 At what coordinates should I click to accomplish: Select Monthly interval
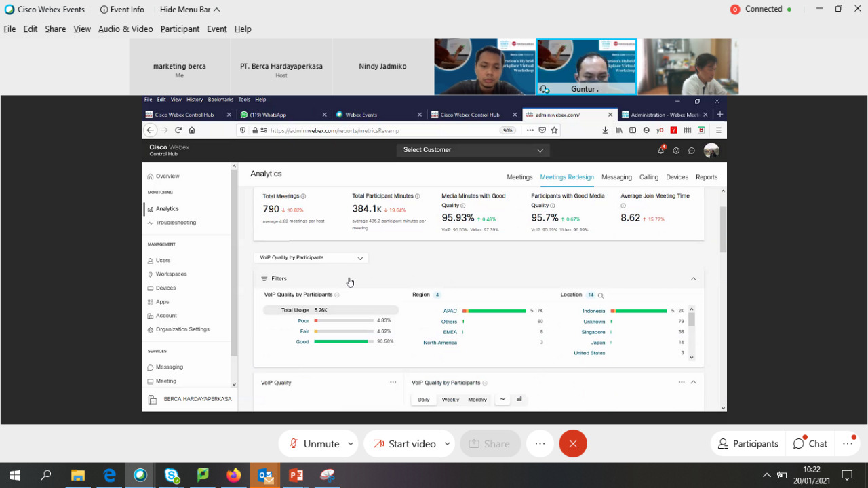(x=477, y=400)
